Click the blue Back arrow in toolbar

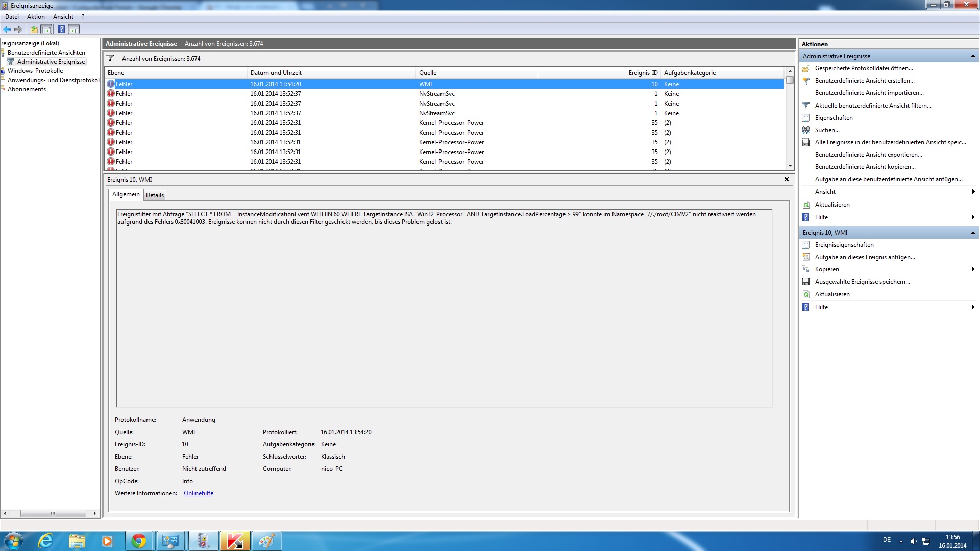(x=7, y=29)
